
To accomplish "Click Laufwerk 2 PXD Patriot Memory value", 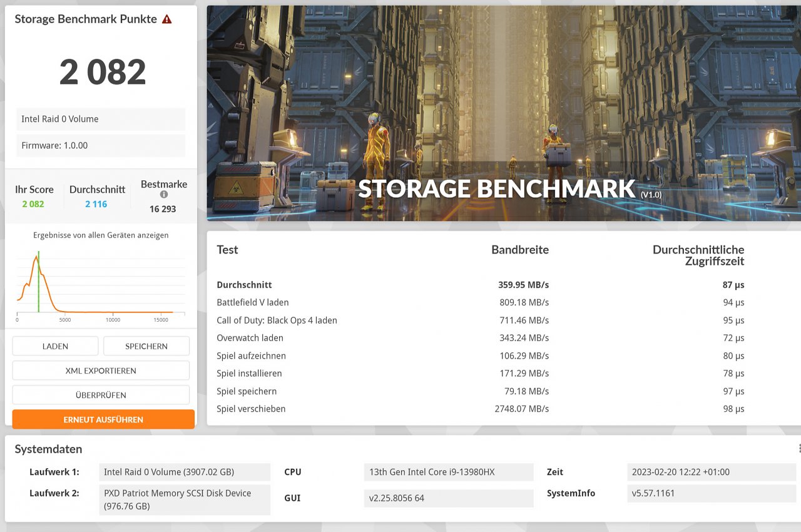I will (x=185, y=499).
